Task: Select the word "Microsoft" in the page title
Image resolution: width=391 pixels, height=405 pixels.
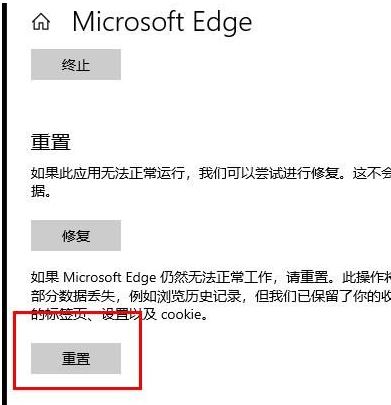Action: click(x=129, y=21)
